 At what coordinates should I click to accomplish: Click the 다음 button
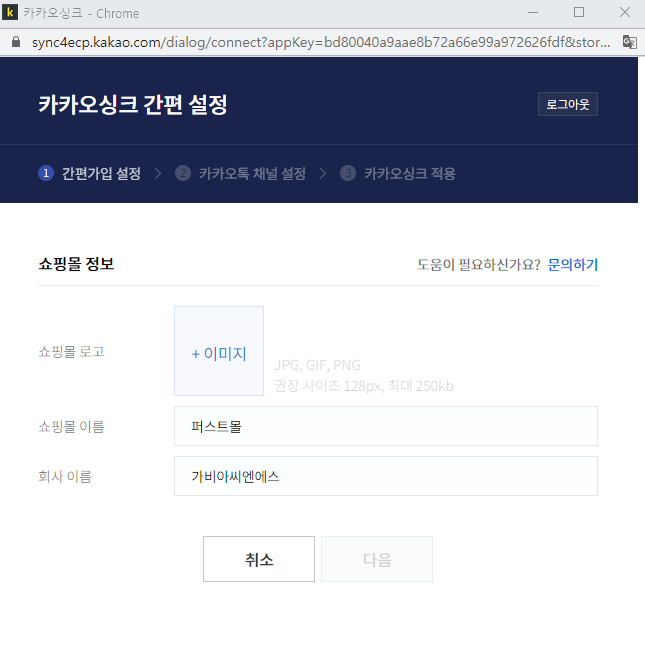pyautogui.click(x=377, y=559)
